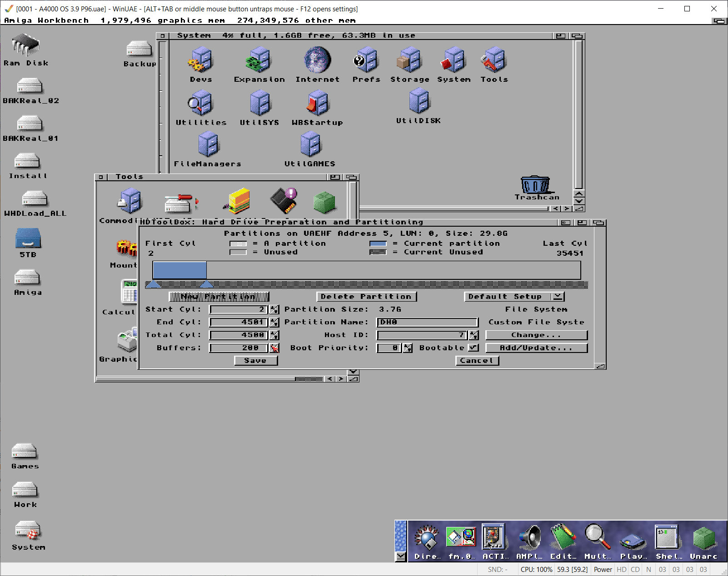Image resolution: width=728 pixels, height=576 pixels.
Task: Open the Prefs drawer icon
Action: point(366,60)
